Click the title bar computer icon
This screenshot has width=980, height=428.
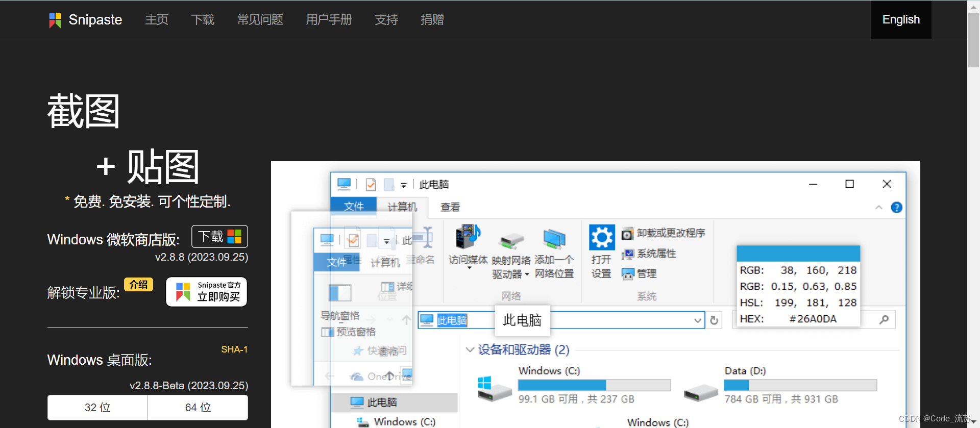344,184
